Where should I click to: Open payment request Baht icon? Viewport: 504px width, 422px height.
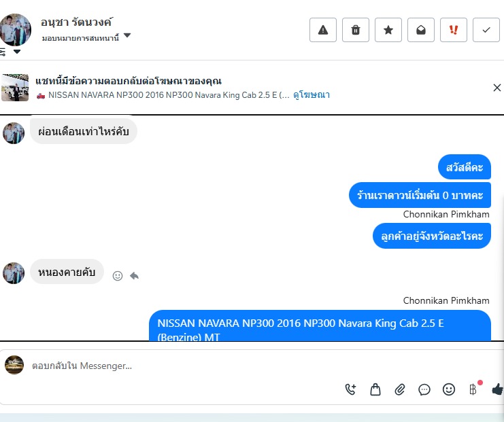pos(473,389)
